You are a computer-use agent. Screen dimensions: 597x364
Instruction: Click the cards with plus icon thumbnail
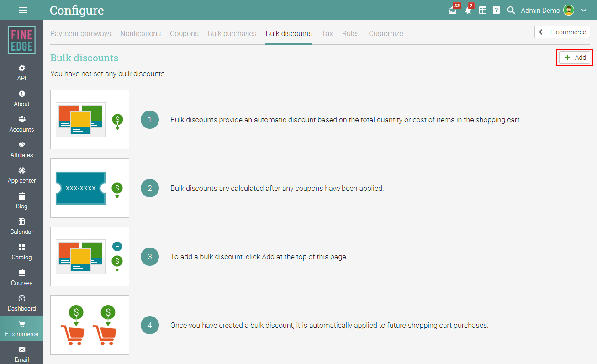coord(90,257)
